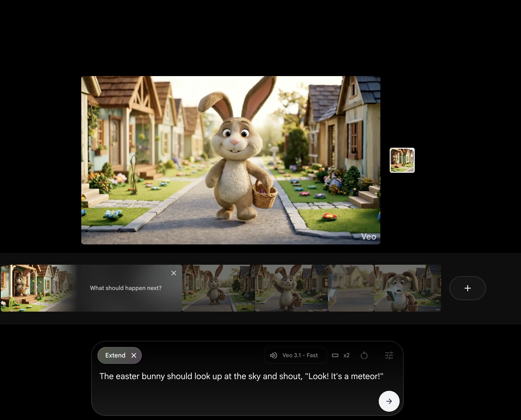Open the walking bunny clip in the filmstrip
Screen dimensions: 521x420
(218, 288)
